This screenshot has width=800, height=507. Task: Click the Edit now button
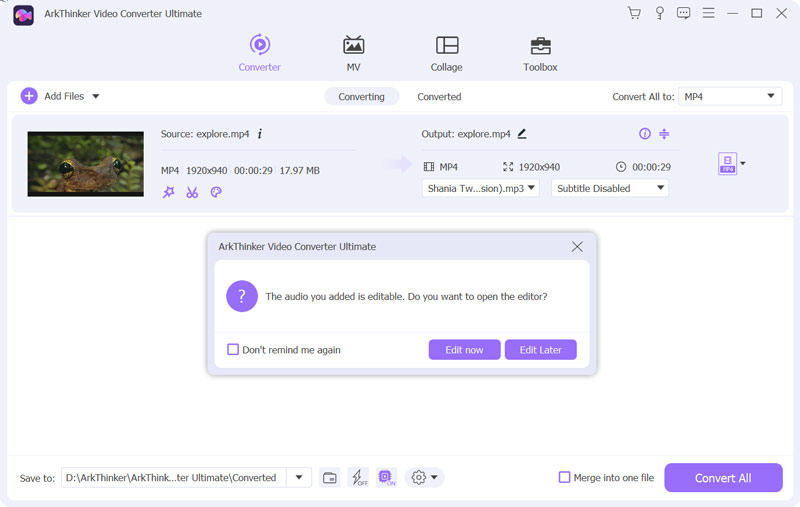464,350
